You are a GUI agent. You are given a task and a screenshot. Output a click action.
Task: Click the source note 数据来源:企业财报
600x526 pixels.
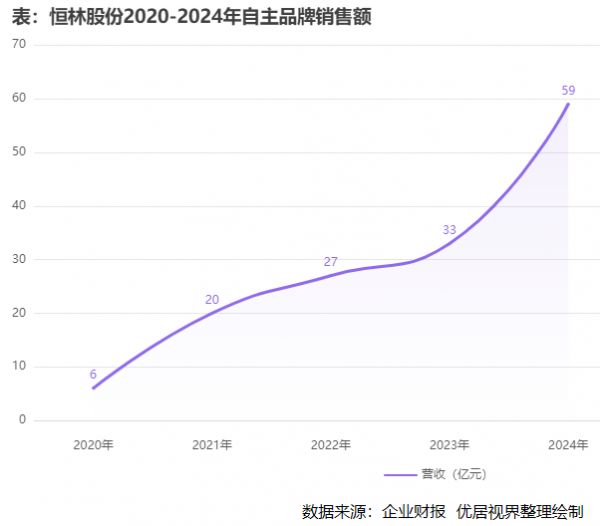click(x=374, y=512)
